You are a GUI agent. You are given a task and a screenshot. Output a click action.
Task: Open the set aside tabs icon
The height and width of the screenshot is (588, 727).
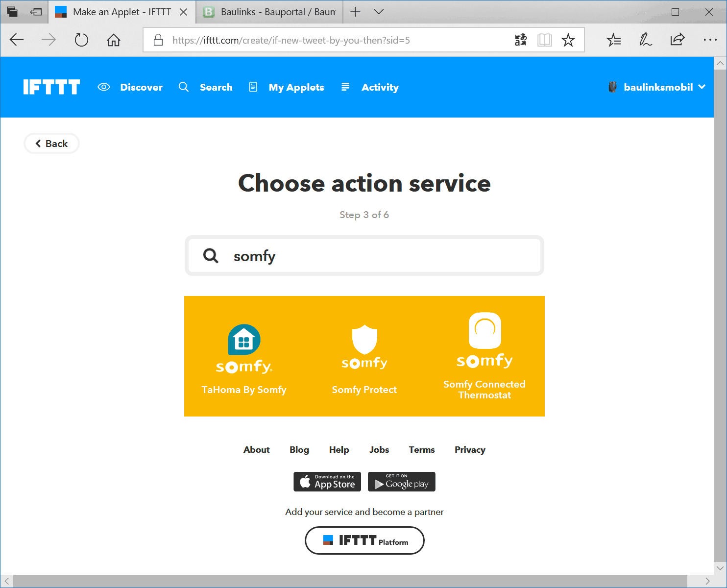(x=12, y=12)
